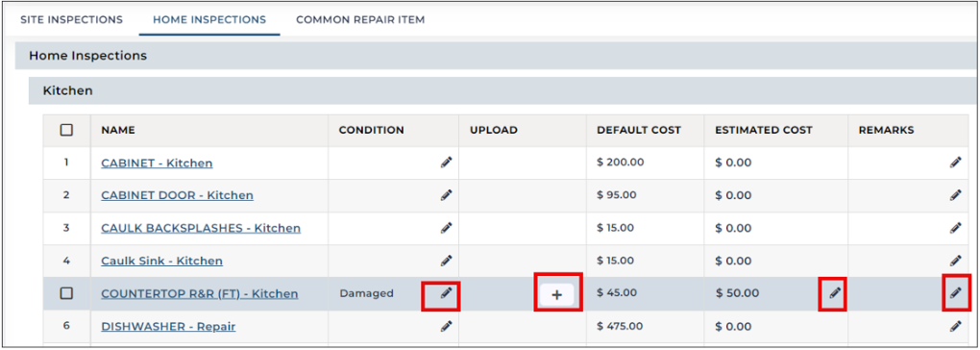
Task: Edit remarks pencil for CABINET - Kitchen
Action: [x=956, y=162]
